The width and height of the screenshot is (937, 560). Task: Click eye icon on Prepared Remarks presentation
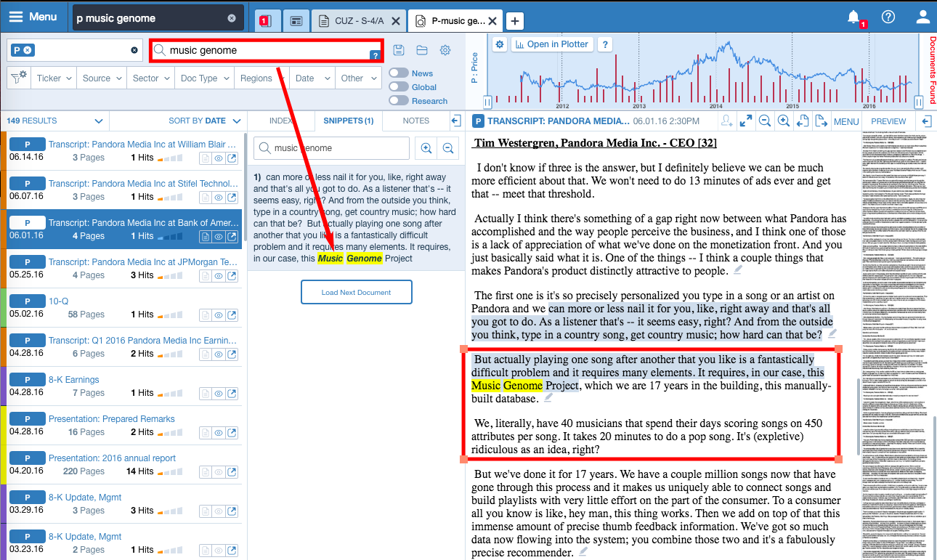pyautogui.click(x=219, y=432)
